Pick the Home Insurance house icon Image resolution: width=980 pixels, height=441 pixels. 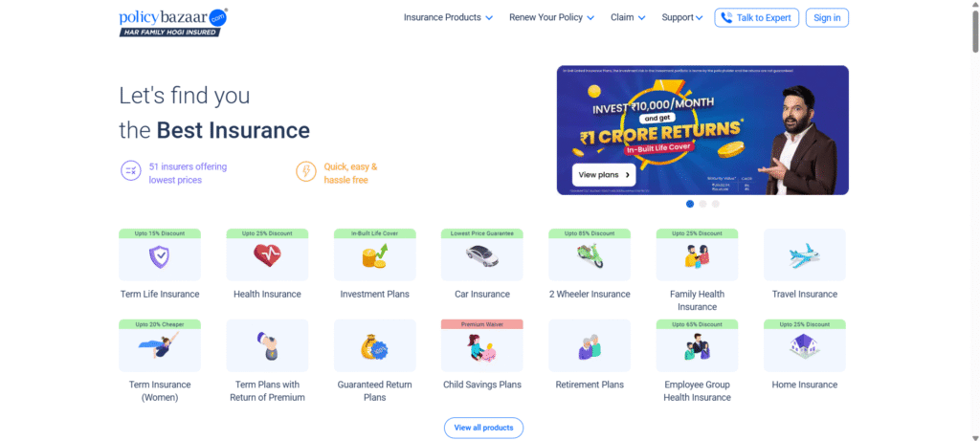coord(804,347)
